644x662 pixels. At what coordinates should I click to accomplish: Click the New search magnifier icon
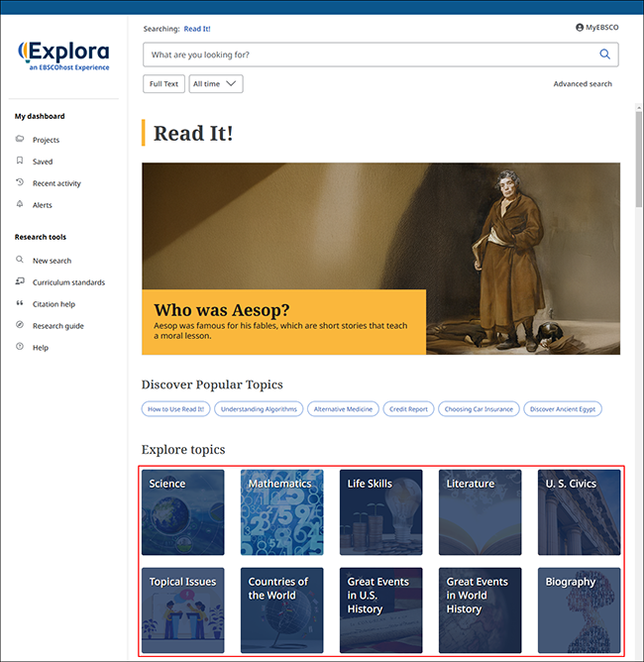20,260
